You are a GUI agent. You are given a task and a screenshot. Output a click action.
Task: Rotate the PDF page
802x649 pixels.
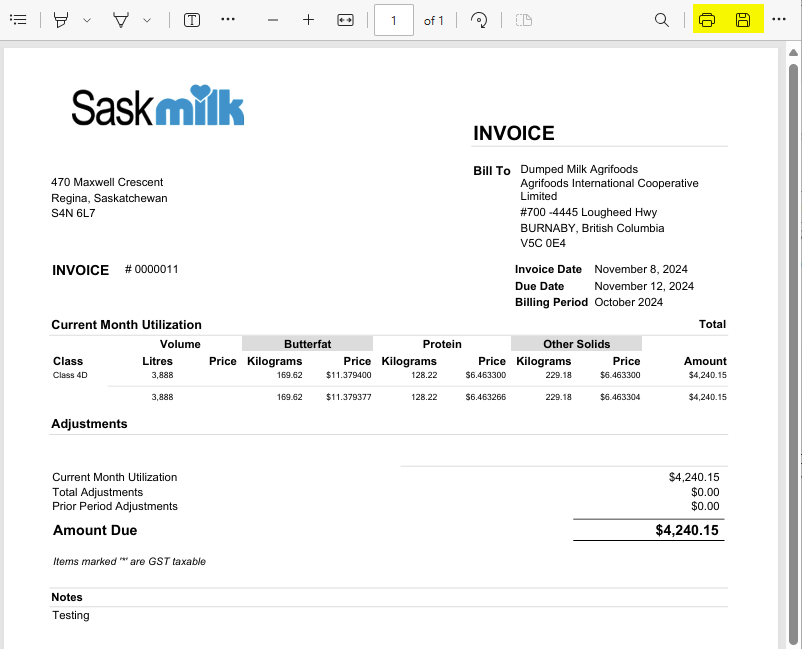pyautogui.click(x=479, y=20)
